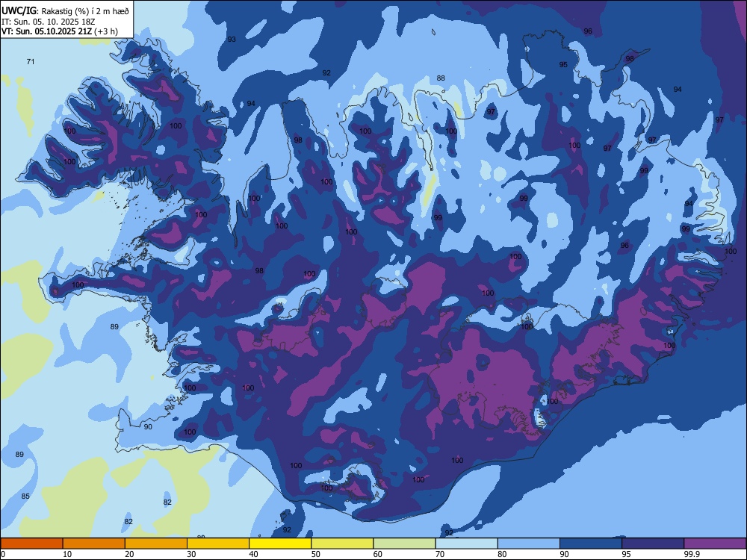747x560 pixels.
Task: Click the 80–90 light blue legend swatch
Action: coord(529,544)
